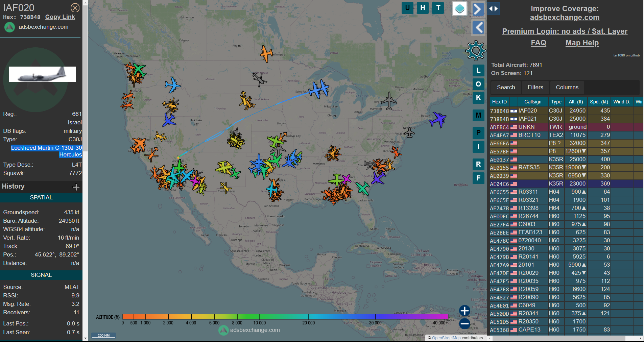
Task: Click the altitude color scale bar
Action: (285, 317)
